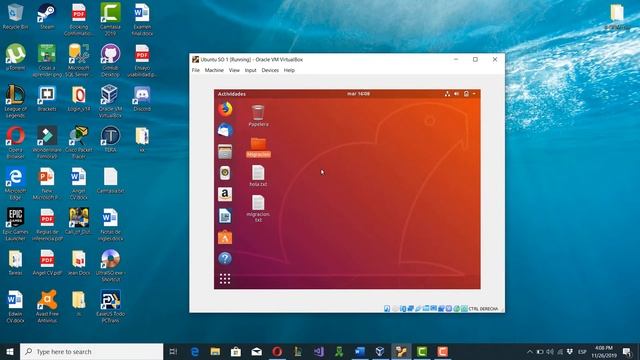Image resolution: width=640 pixels, height=360 pixels.
Task: Open the clock showing mar 16:08
Action: [358, 94]
